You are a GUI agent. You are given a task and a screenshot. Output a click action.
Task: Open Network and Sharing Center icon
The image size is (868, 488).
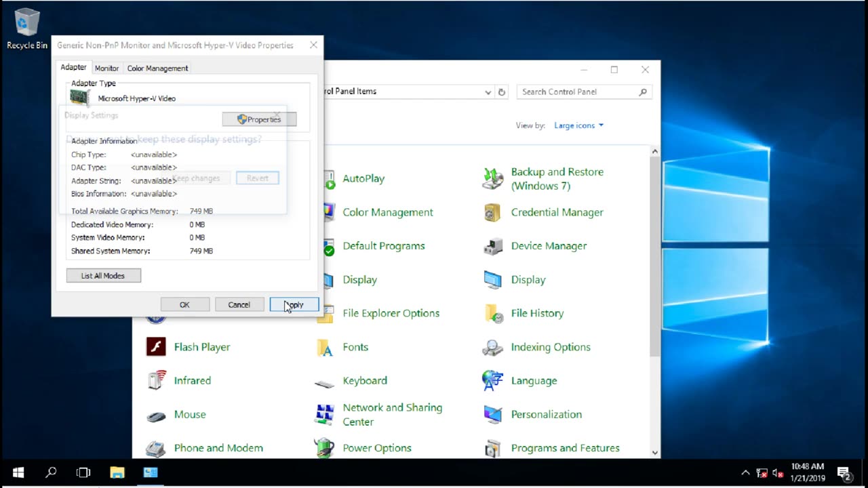[x=325, y=414]
